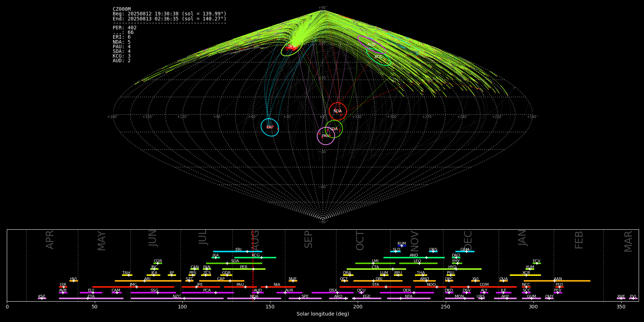Click the cyan ERI activity bar in timeline
This screenshot has height=322, width=644.
pos(238,252)
